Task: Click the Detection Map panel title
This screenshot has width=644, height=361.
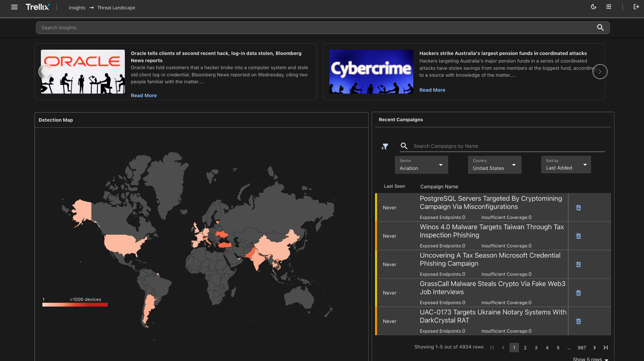Action: [56, 120]
